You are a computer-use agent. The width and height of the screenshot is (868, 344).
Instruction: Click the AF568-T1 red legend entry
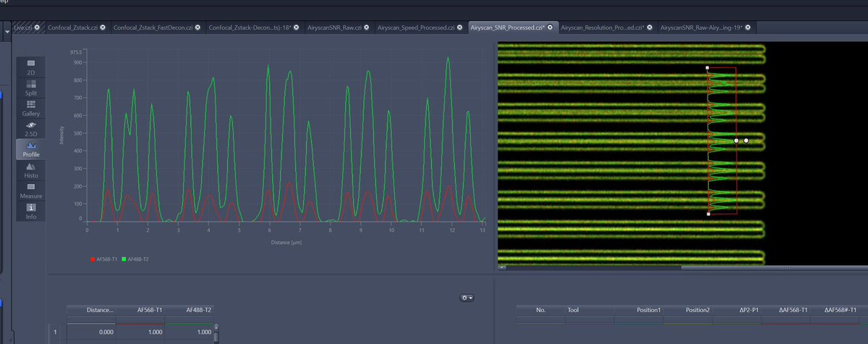103,259
